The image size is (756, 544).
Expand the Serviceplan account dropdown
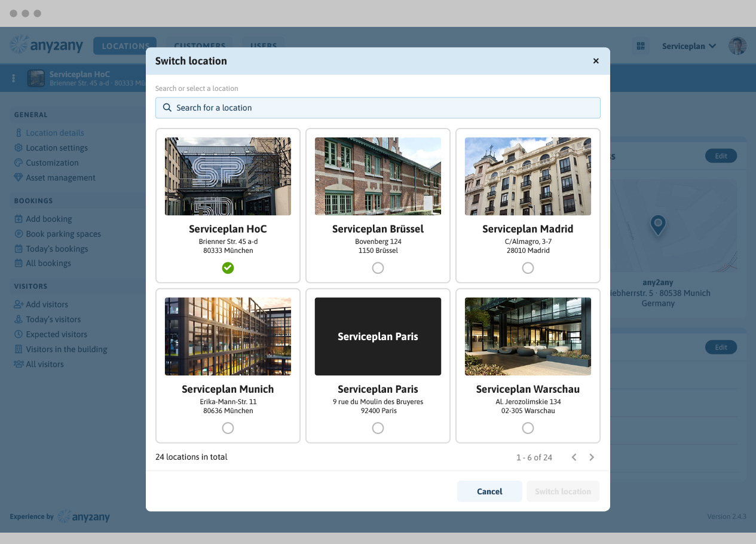pos(688,46)
